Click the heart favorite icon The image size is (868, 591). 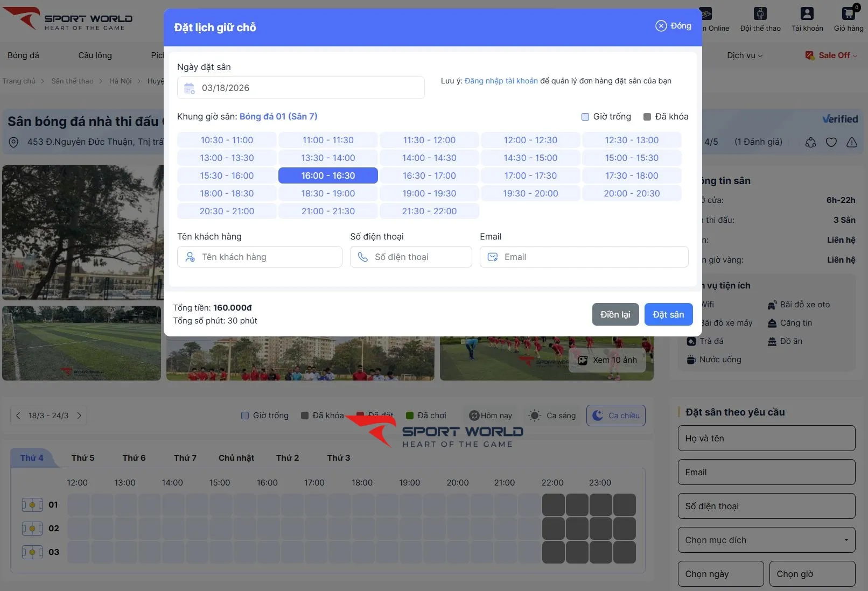click(831, 142)
